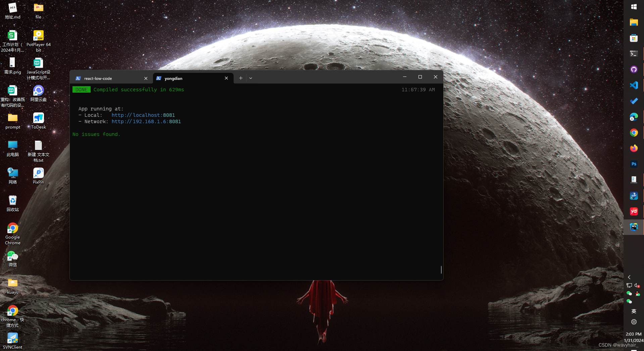Open the tray settings gear icon
Image resolution: width=644 pixels, height=351 pixels.
pos(634,322)
